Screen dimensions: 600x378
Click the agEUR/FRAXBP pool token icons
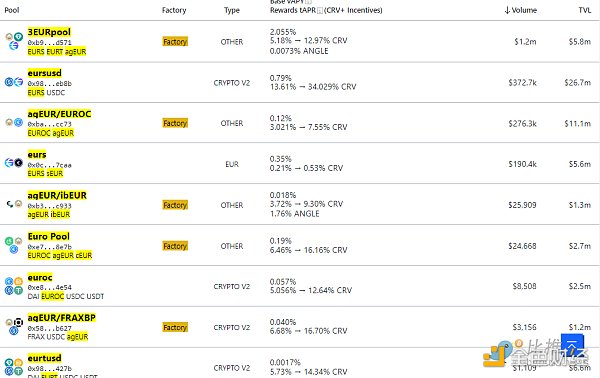tap(14, 326)
